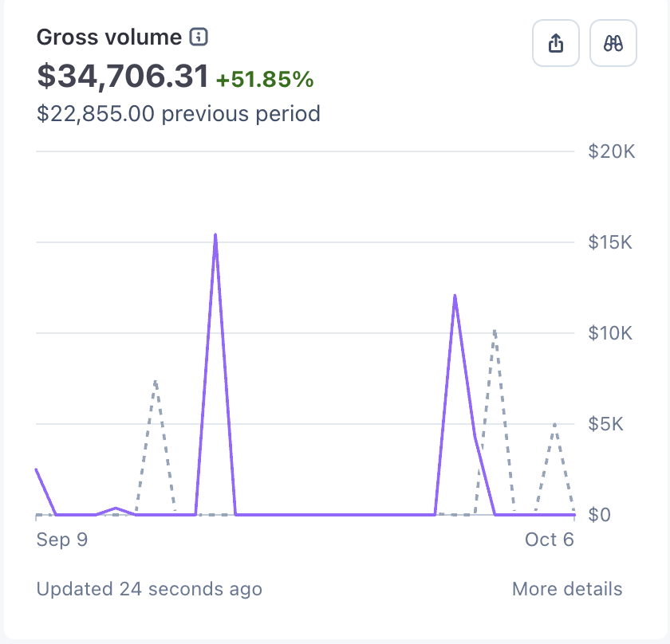This screenshot has width=670, height=644.
Task: Click the Oct 6 date label
Action: coord(549,540)
